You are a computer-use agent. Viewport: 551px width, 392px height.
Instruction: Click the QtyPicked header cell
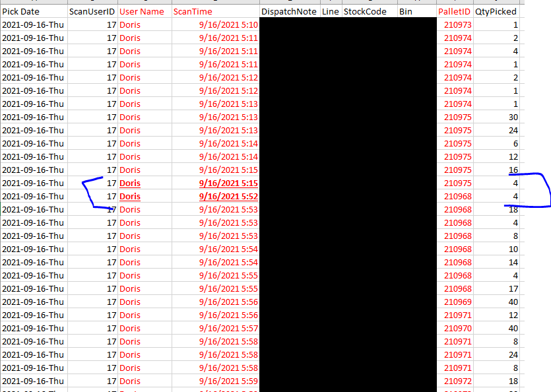coord(496,12)
